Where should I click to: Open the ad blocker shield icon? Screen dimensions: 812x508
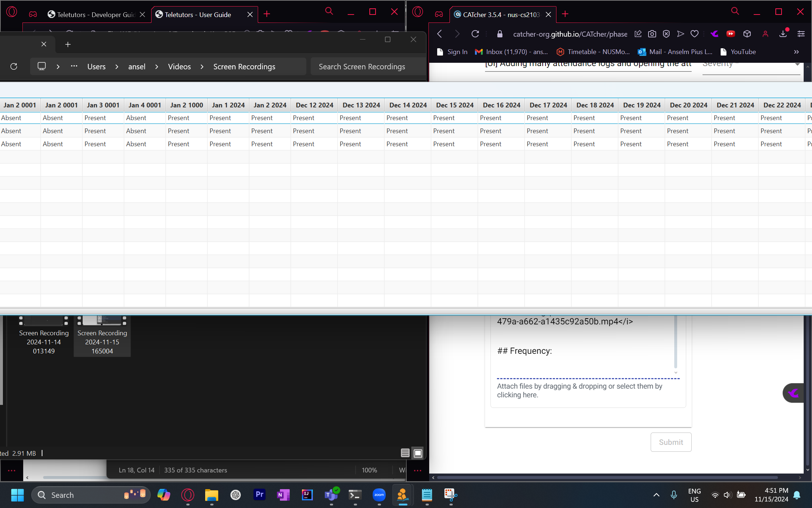(666, 34)
